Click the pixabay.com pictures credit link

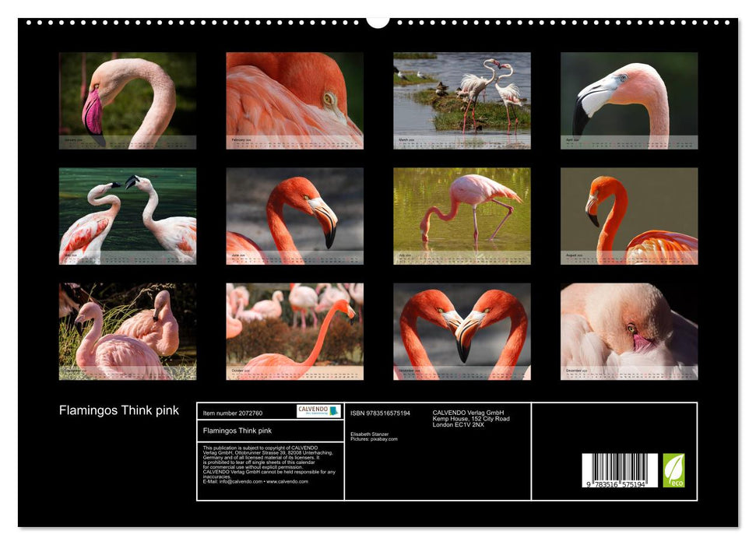(x=384, y=438)
